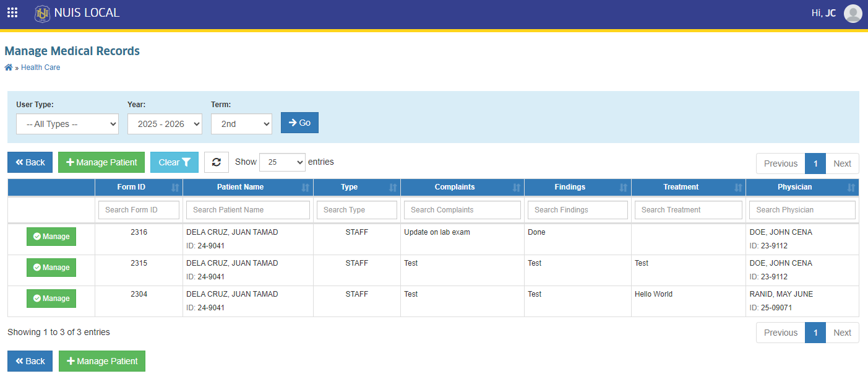
Task: Focus the Search Complaints field
Action: click(462, 210)
